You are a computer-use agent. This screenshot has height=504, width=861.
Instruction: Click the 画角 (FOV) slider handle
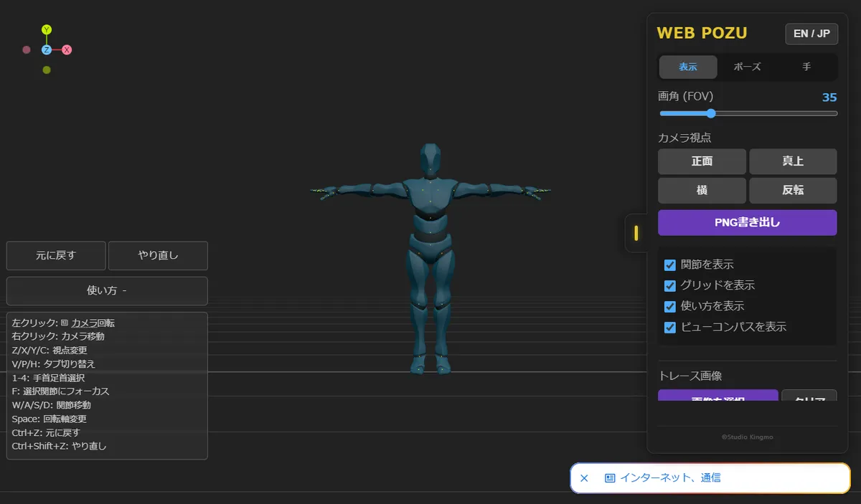tap(711, 113)
